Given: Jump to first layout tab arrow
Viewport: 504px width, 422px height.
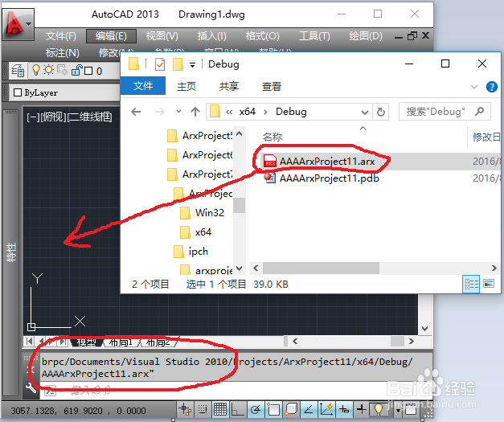Looking at the screenshot, I should (x=29, y=342).
